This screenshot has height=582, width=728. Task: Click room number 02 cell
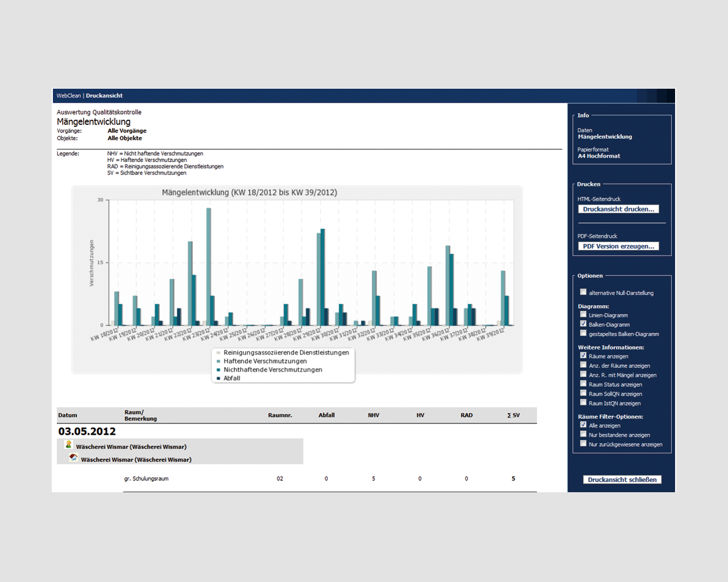[280, 479]
